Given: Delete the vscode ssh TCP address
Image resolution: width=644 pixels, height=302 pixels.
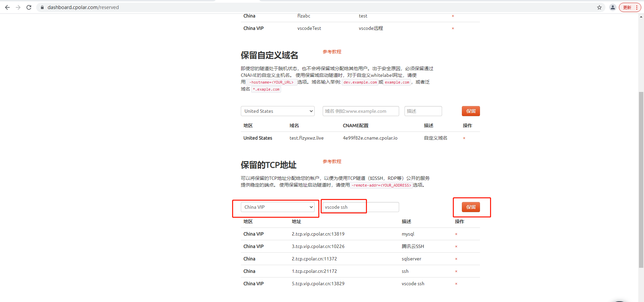Looking at the screenshot, I should point(456,284).
